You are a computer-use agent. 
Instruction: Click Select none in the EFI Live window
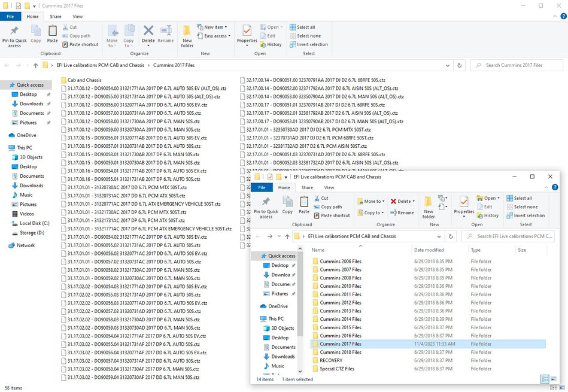[525, 207]
